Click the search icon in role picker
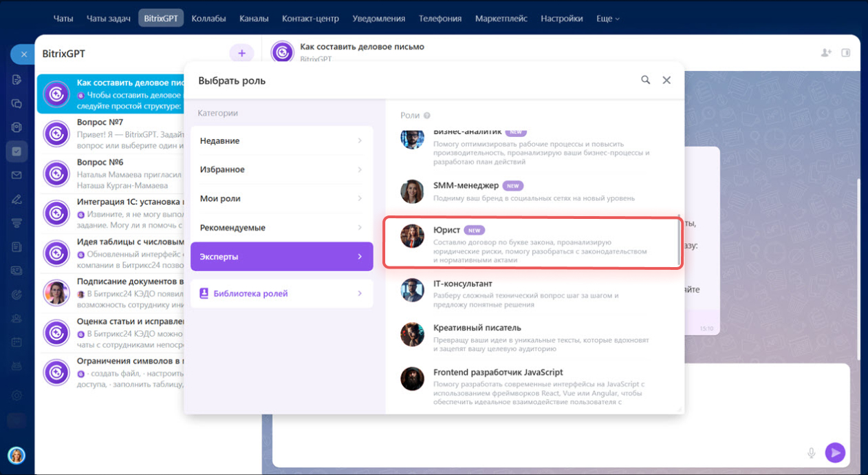This screenshot has height=475, width=868. (x=645, y=80)
